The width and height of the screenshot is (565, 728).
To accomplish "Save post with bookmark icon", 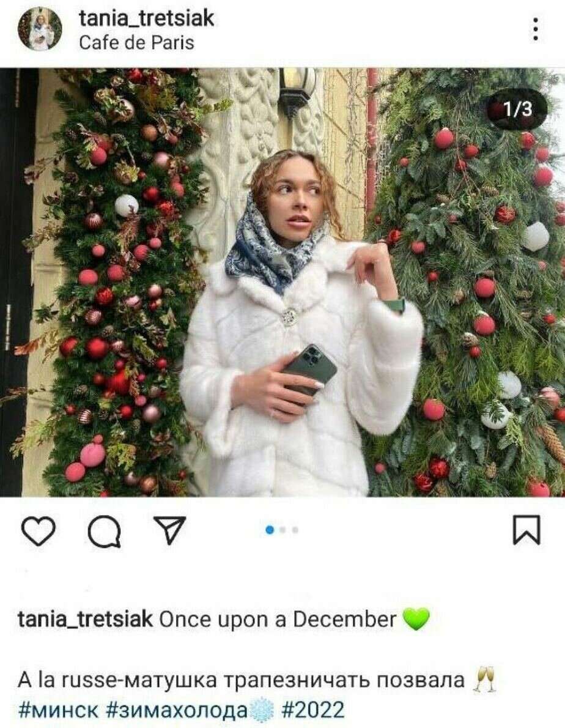I will [x=526, y=530].
